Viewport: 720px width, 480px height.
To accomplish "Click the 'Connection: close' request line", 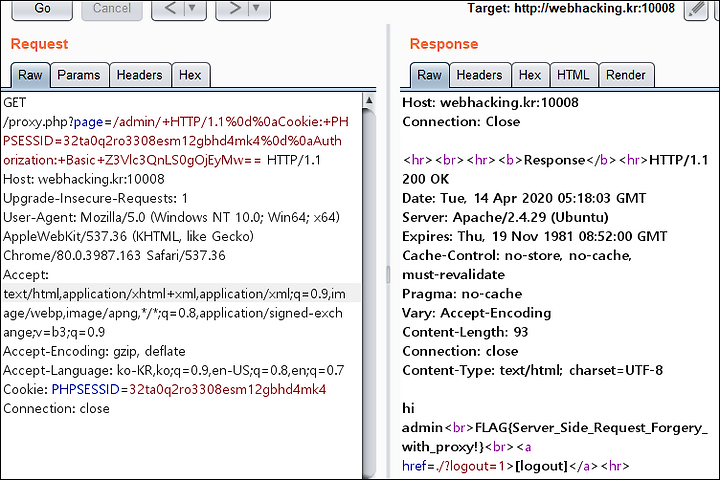I will click(x=56, y=409).
